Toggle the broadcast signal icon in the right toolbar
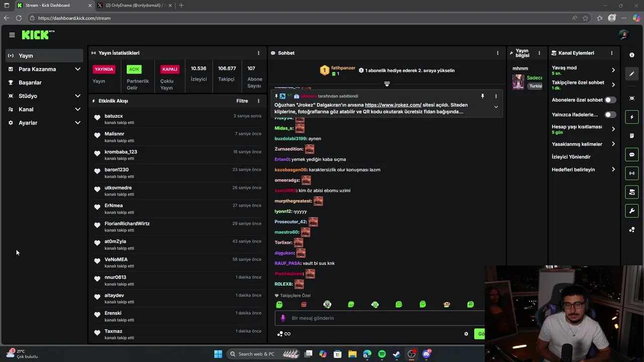This screenshot has width=644, height=362. 632,173
